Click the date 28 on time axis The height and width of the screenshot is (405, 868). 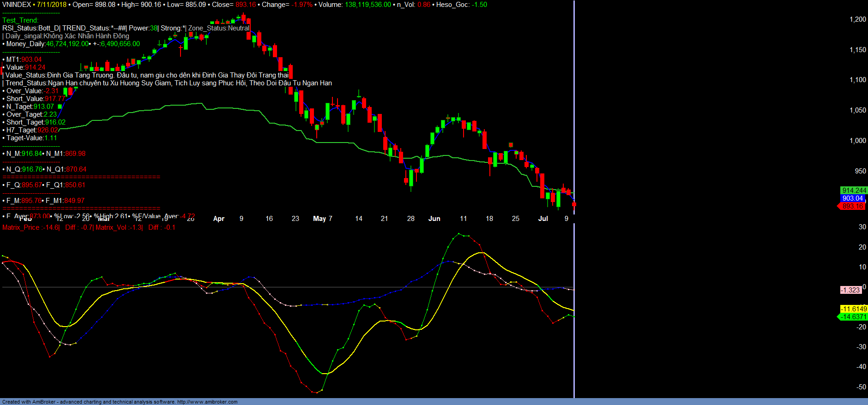411,219
